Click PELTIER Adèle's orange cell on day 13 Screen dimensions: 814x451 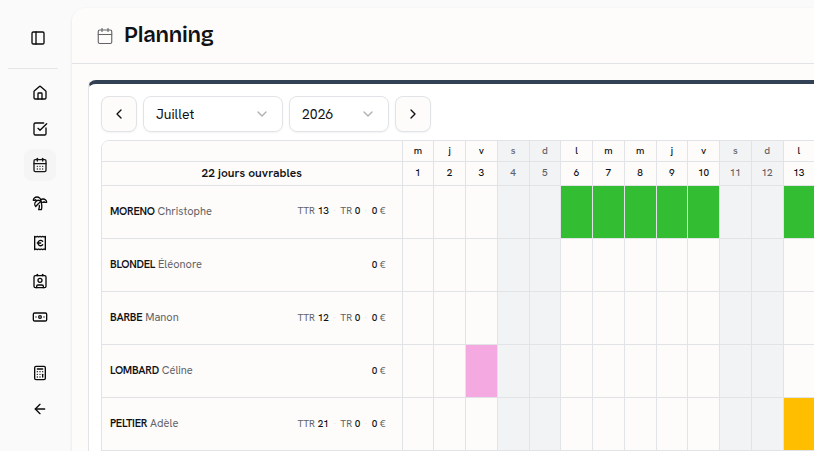point(799,424)
